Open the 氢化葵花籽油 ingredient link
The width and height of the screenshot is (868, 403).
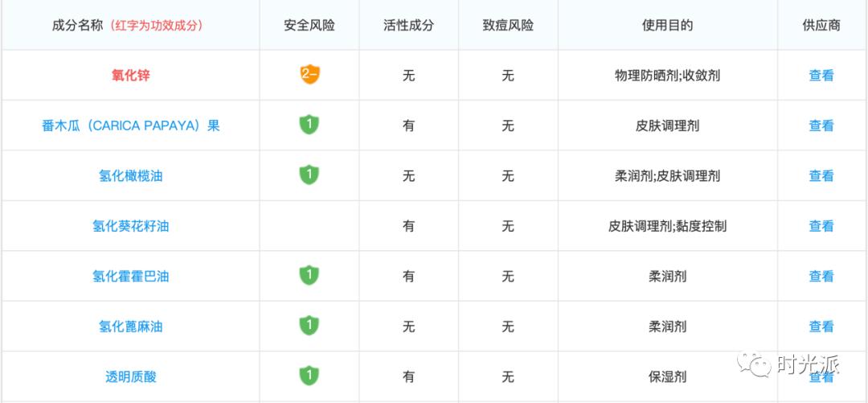131,226
